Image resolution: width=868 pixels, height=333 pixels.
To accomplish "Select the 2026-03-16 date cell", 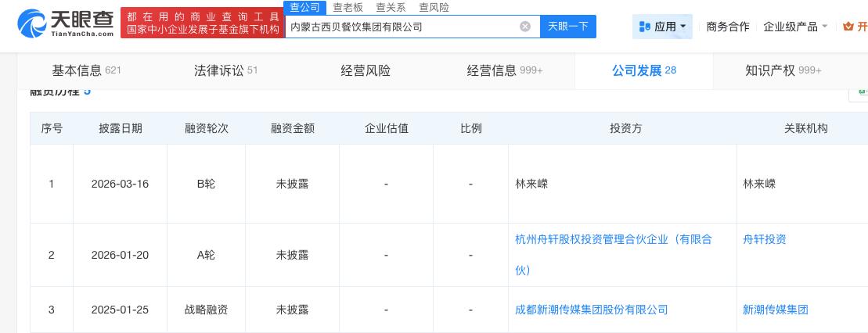I will click(x=120, y=184).
